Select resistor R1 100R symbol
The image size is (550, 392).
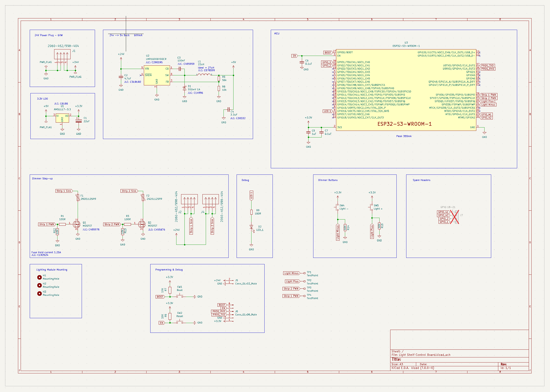(x=62, y=224)
